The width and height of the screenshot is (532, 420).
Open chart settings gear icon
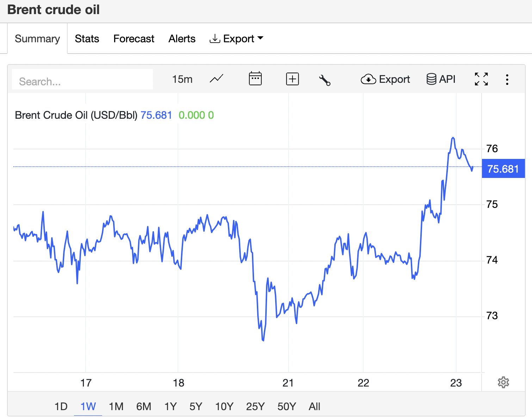[503, 382]
